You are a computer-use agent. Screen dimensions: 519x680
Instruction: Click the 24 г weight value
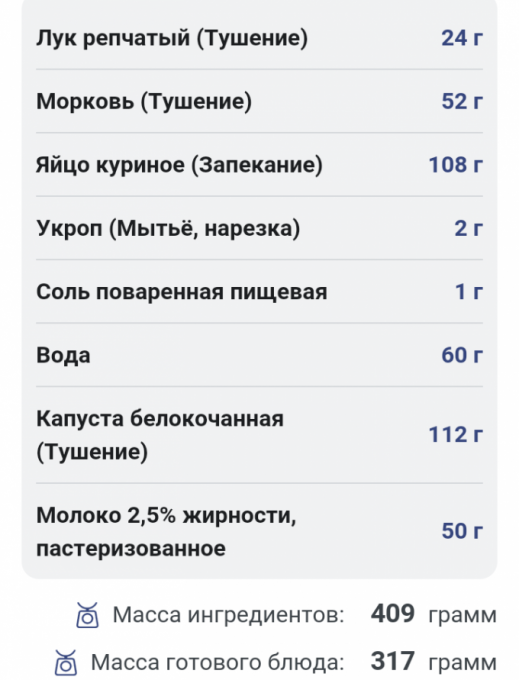[462, 38]
